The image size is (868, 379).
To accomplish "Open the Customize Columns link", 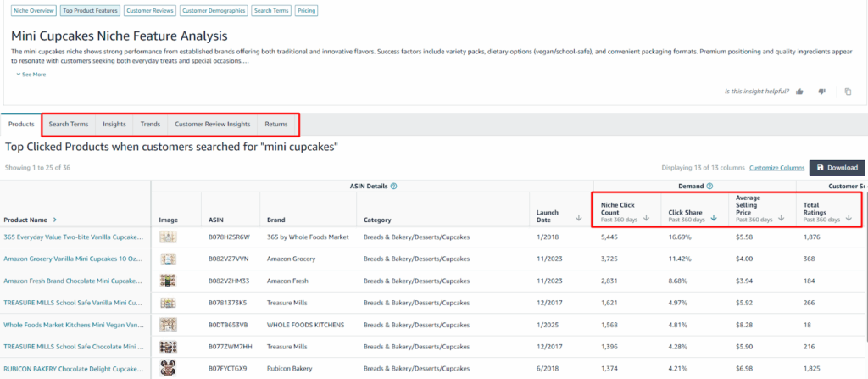I will pyautogui.click(x=776, y=167).
